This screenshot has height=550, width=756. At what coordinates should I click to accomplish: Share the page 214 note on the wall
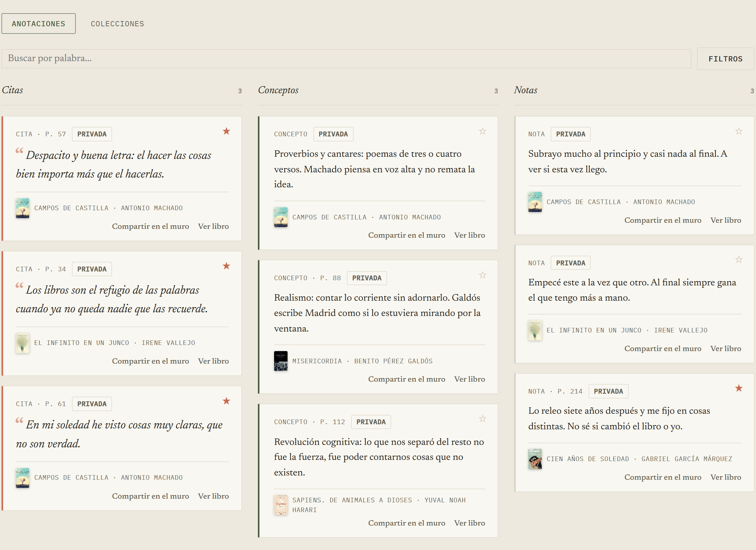[x=663, y=477]
